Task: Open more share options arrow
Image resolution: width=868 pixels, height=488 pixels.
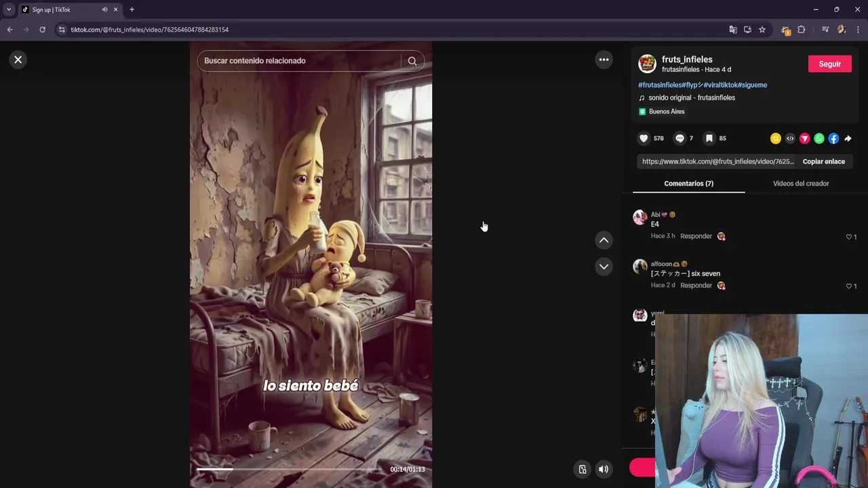Action: [848, 138]
